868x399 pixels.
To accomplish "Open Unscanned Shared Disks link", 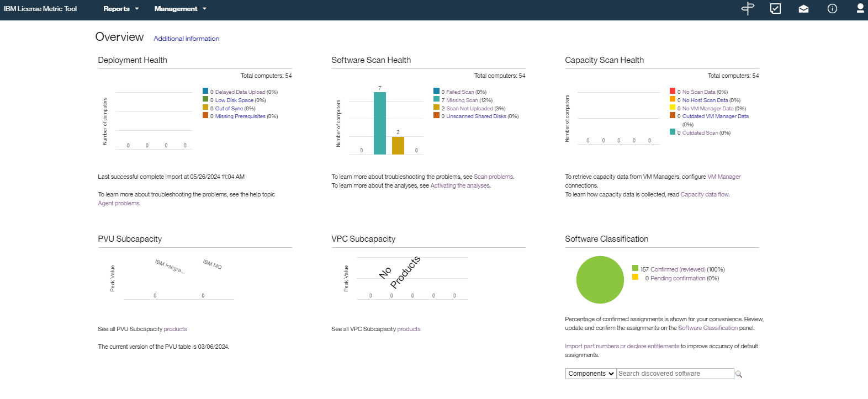I will click(476, 116).
